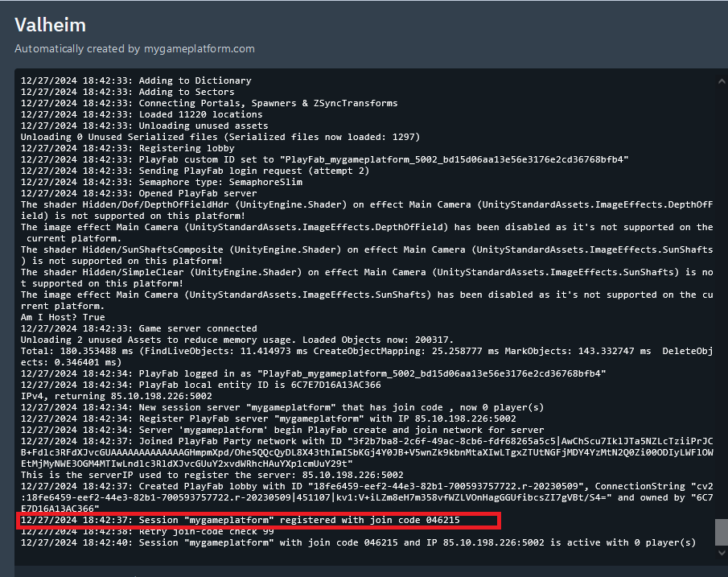The width and height of the screenshot is (728, 577).
Task: Select the "Game server connected" log line
Action: [x=139, y=328]
